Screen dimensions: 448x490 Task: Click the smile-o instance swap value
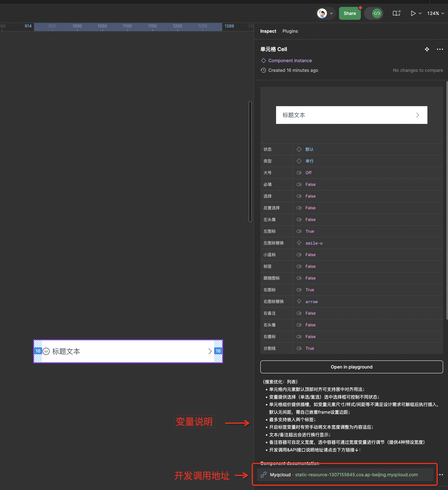314,243
